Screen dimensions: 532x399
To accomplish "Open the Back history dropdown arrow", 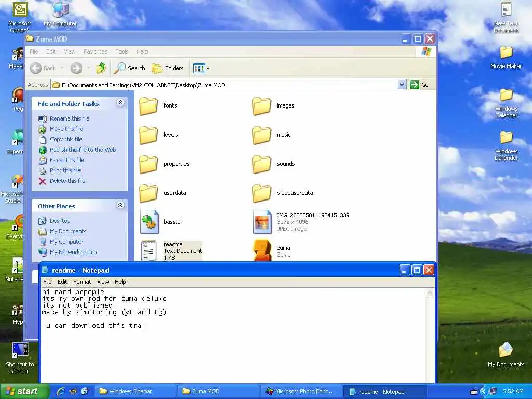I will click(62, 68).
